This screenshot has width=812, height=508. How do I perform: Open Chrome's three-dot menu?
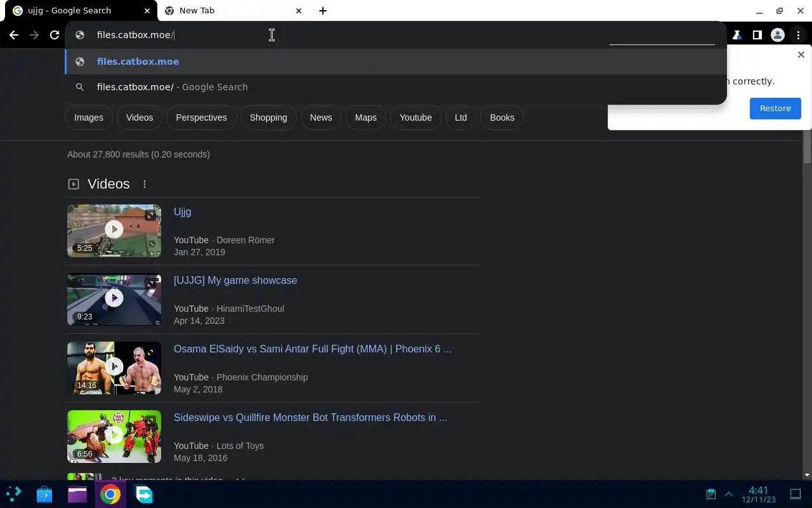[798, 35]
